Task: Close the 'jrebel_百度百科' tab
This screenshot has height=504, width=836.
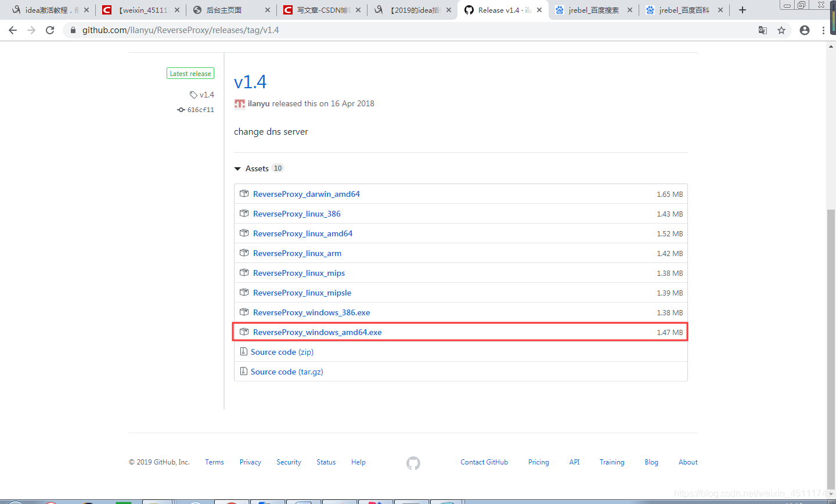Action: pos(720,10)
